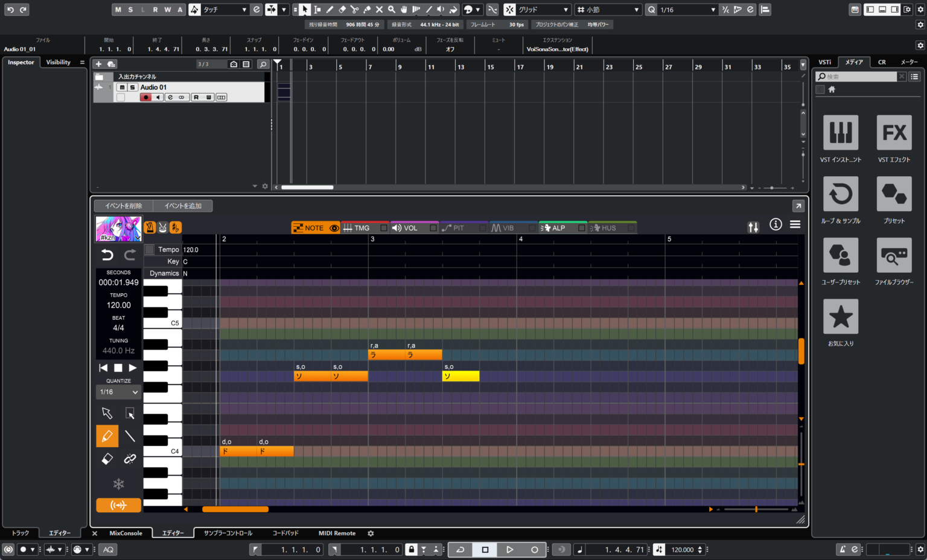Click the freeze snowflake icon
927x560 pixels.
point(118,484)
